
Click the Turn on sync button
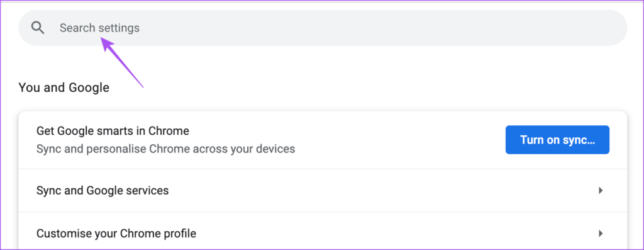tap(557, 140)
